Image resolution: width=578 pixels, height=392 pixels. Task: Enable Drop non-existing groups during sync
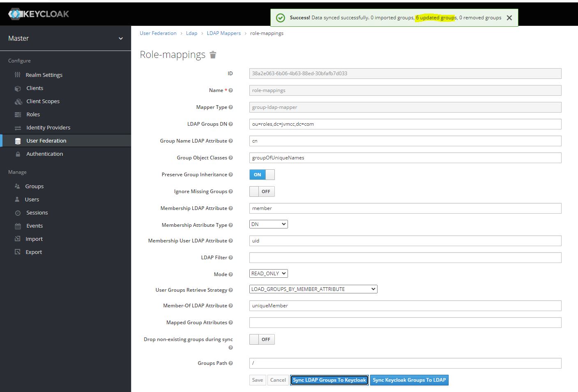[x=262, y=339]
